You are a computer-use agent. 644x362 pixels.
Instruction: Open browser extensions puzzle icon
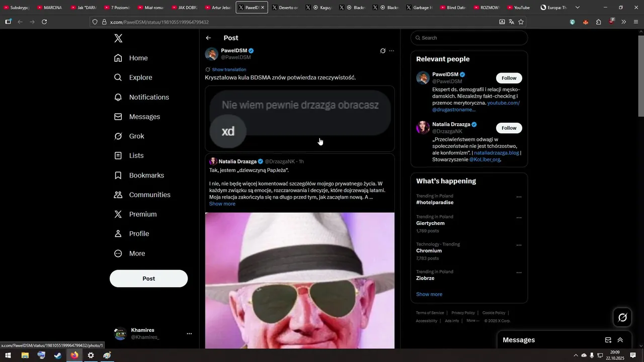598,22
